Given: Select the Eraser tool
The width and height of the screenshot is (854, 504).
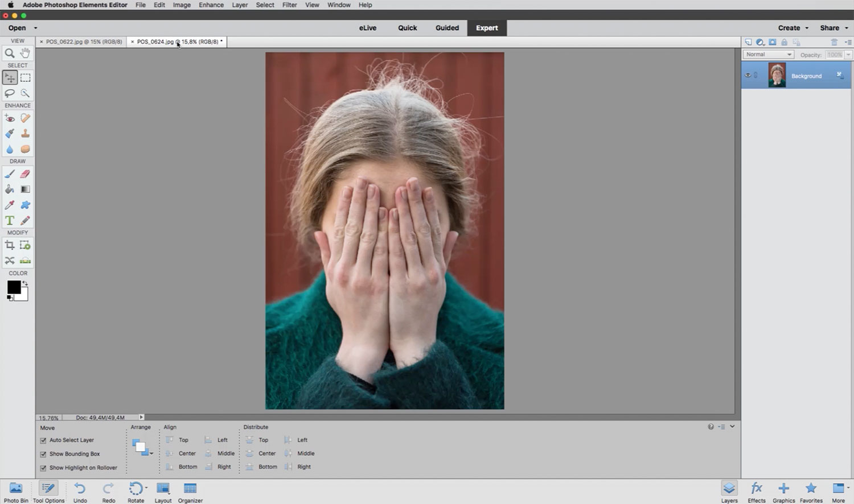Looking at the screenshot, I should coord(25,174).
